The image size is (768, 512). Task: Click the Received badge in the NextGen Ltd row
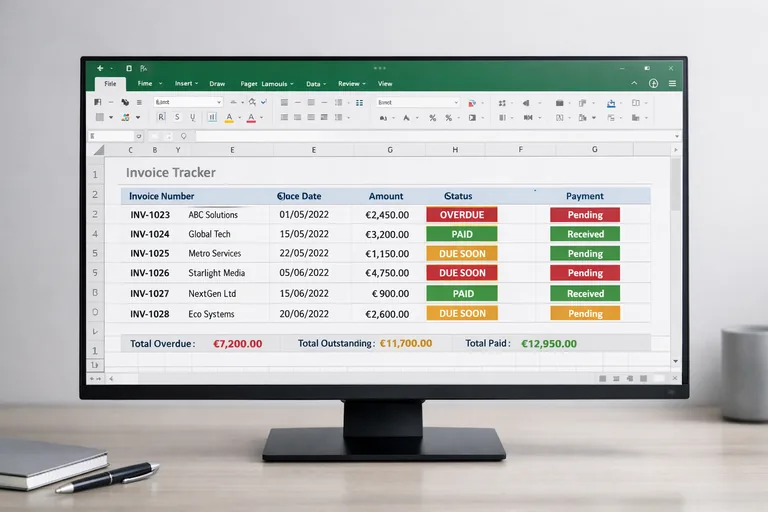point(585,293)
